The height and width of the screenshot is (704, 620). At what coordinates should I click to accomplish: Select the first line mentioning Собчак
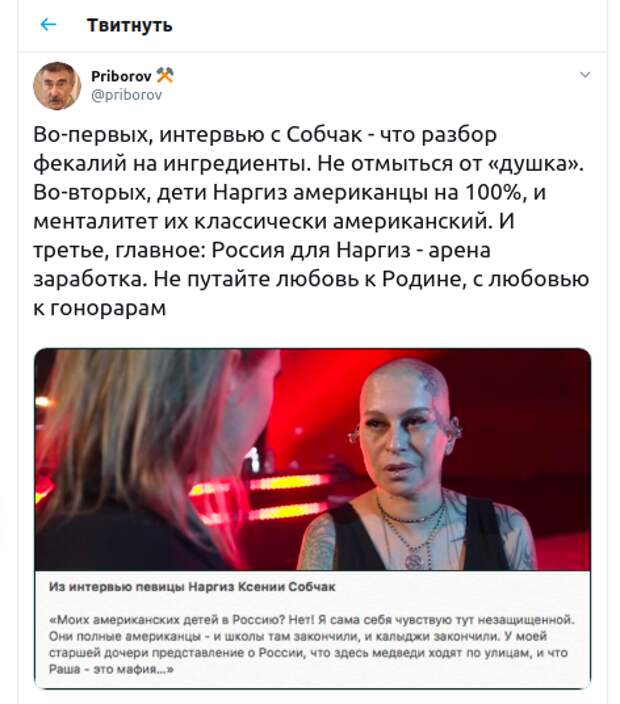coord(265,135)
